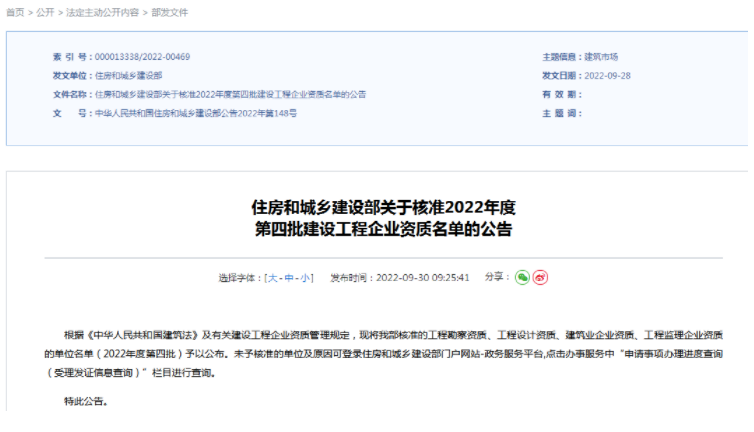Go to 首页 in the breadcrumb
This screenshot has width=754, height=432.
(15, 13)
